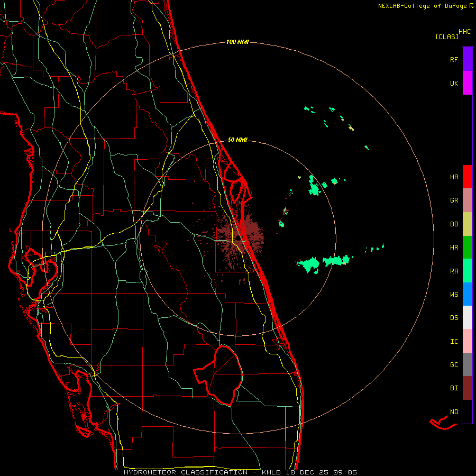Image resolution: width=476 pixels, height=476 pixels.
Task: Select the IC pink legend swatch
Action: [467, 341]
